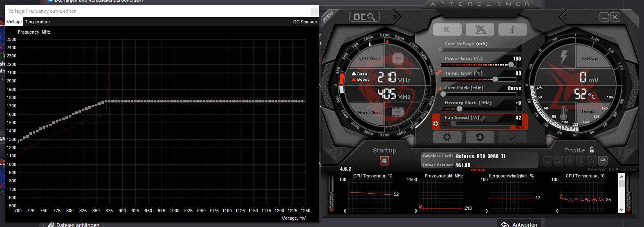Adjust the Core Voltage slider handle
This screenshot has width=644, height=227.
coord(441,50)
